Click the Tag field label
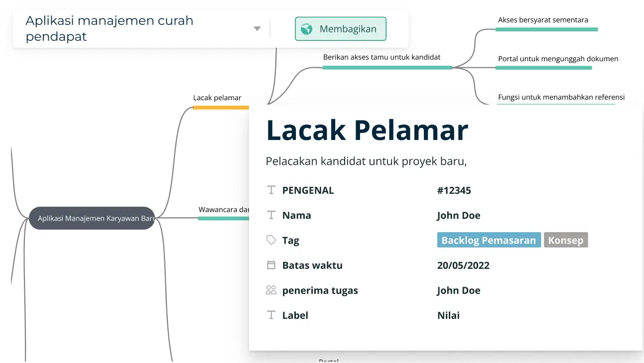 pos(290,241)
